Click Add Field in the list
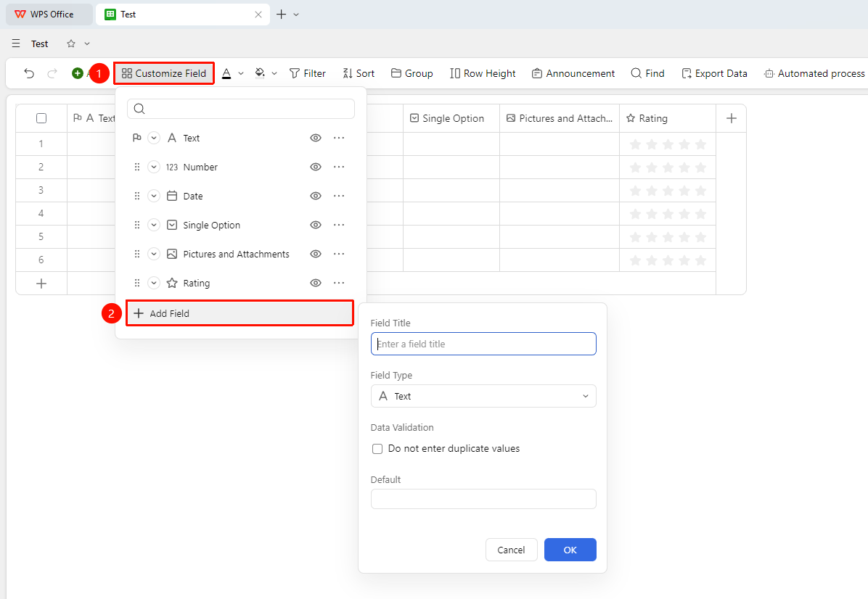This screenshot has height=599, width=868. pos(239,313)
